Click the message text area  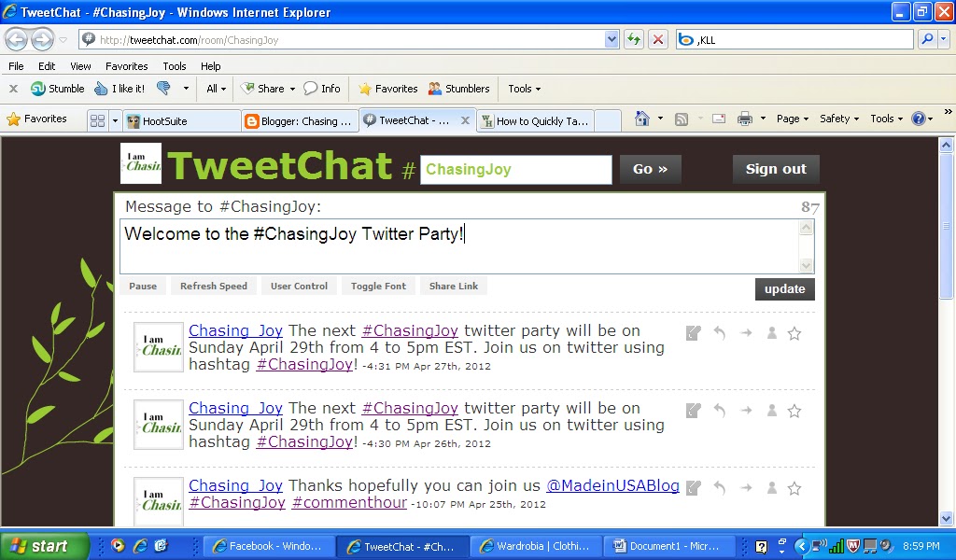coord(460,246)
